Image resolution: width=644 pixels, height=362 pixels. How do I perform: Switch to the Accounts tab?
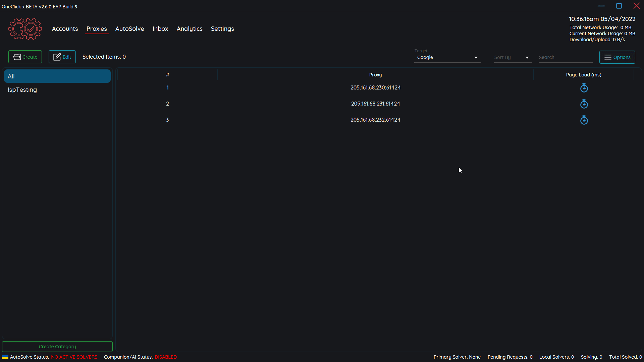point(65,29)
